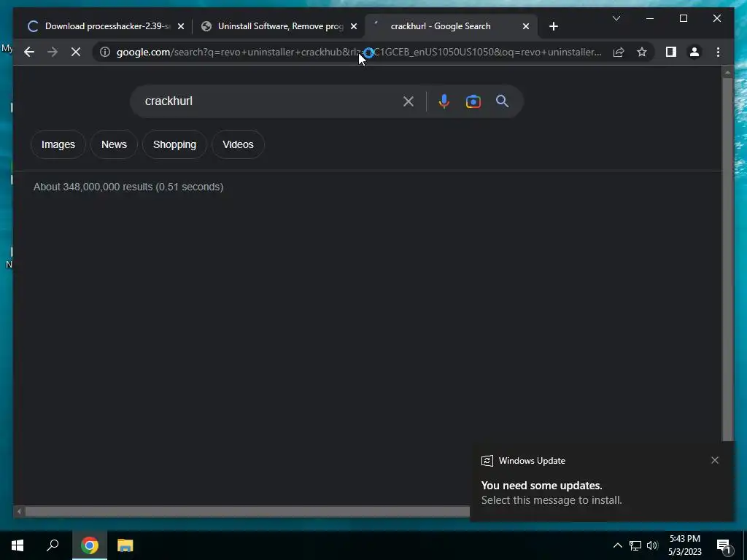Close the Download processhacker tab
Screen dimensions: 747x560
tap(181, 26)
